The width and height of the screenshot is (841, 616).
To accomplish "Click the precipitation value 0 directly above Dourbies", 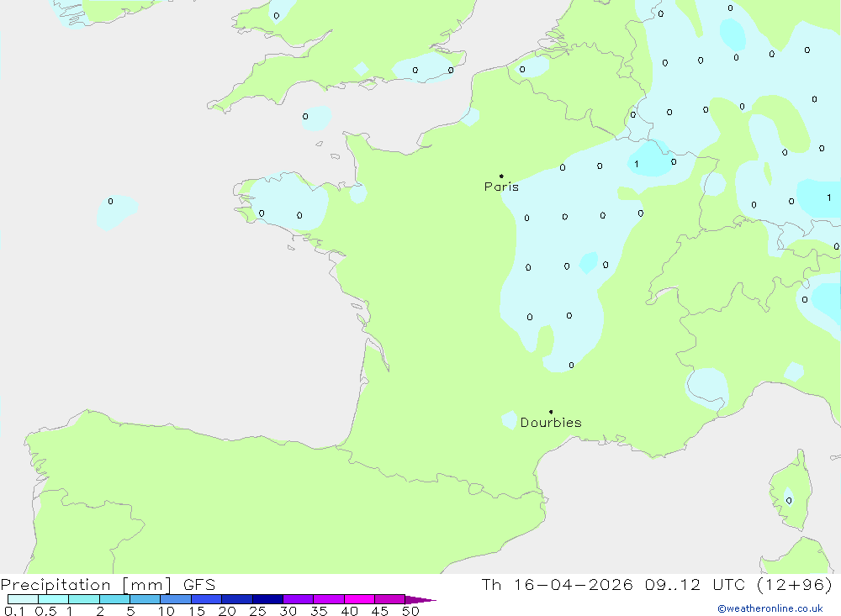I will pyautogui.click(x=572, y=365).
